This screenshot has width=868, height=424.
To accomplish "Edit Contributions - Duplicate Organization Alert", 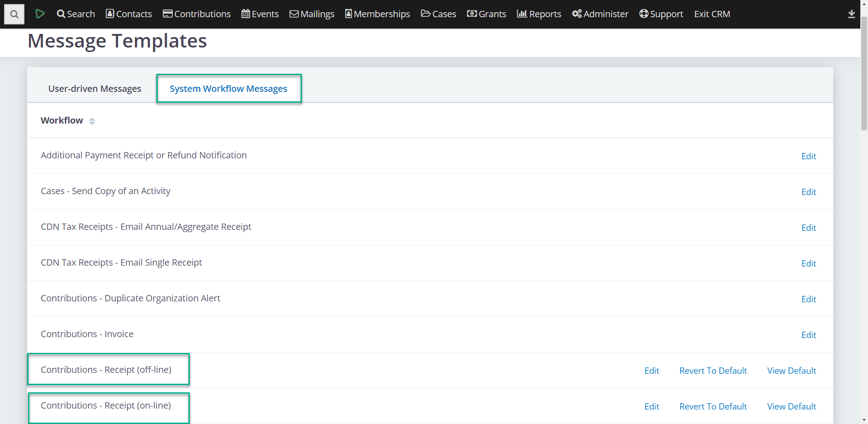I will 808,299.
